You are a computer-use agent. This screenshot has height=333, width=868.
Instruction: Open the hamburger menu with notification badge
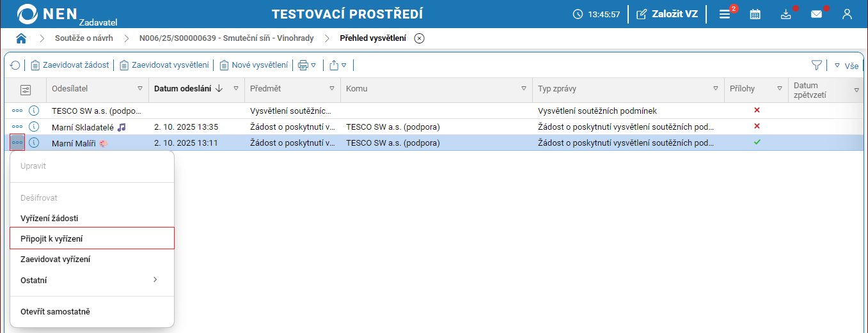pyautogui.click(x=725, y=14)
